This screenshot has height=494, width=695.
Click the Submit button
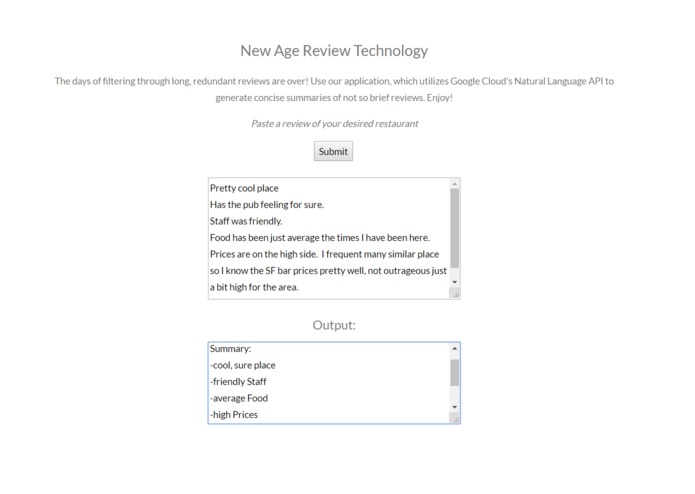333,152
